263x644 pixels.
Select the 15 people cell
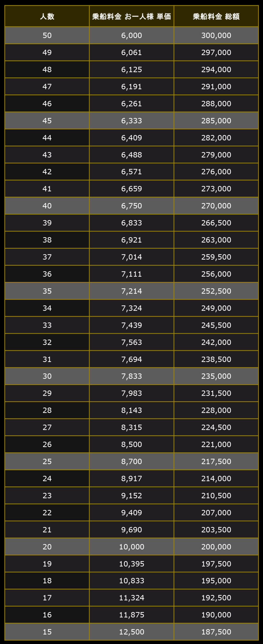47,632
